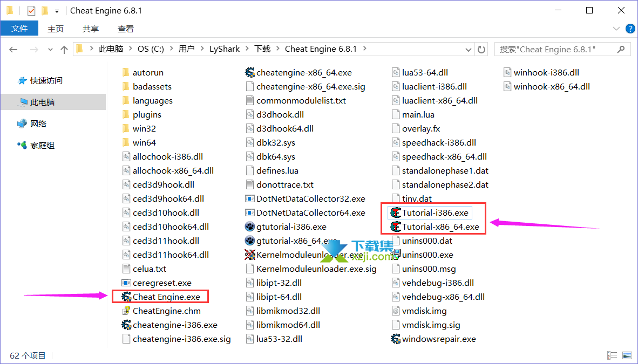Open the address bar history dropdown
This screenshot has width=638, height=364.
click(x=468, y=50)
